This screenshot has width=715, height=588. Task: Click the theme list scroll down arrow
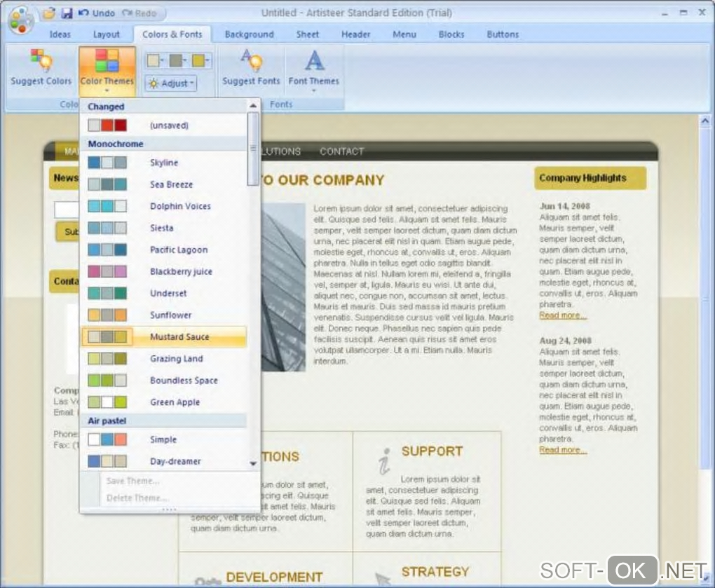pyautogui.click(x=253, y=463)
